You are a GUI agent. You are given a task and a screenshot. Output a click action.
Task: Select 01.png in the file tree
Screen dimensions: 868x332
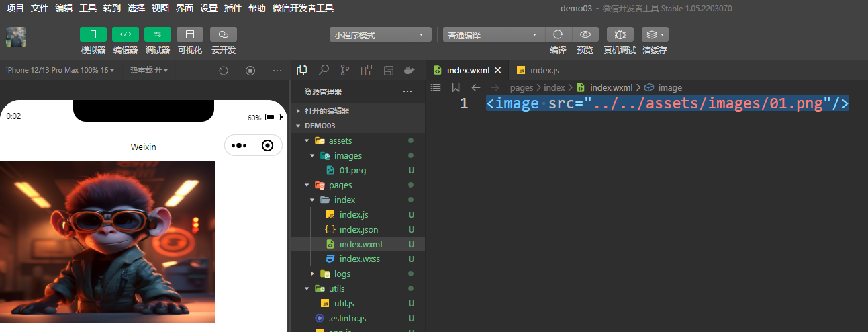click(358, 170)
